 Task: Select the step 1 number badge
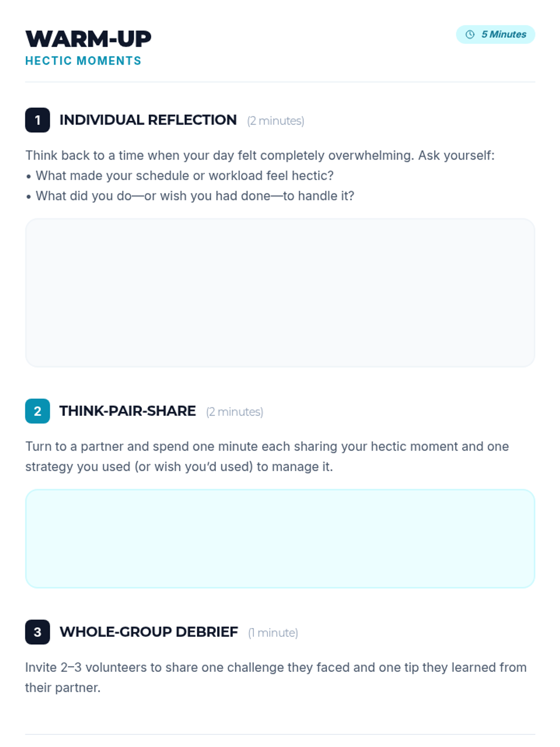pos(37,120)
